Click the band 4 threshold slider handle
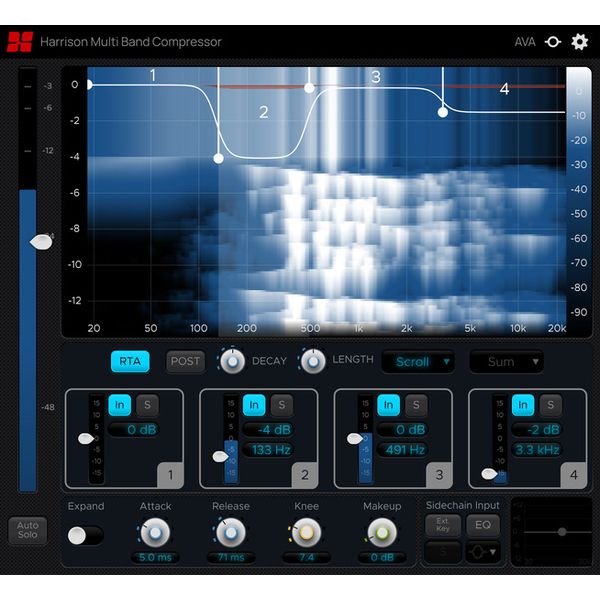Image resolution: width=600 pixels, height=600 pixels. pyautogui.click(x=489, y=475)
